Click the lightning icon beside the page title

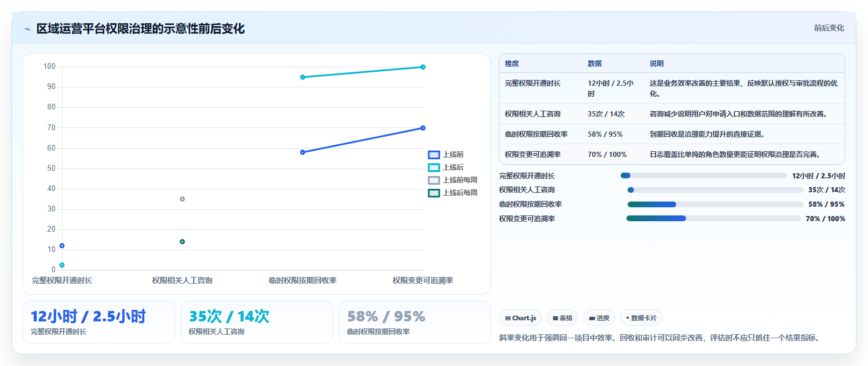(x=28, y=29)
